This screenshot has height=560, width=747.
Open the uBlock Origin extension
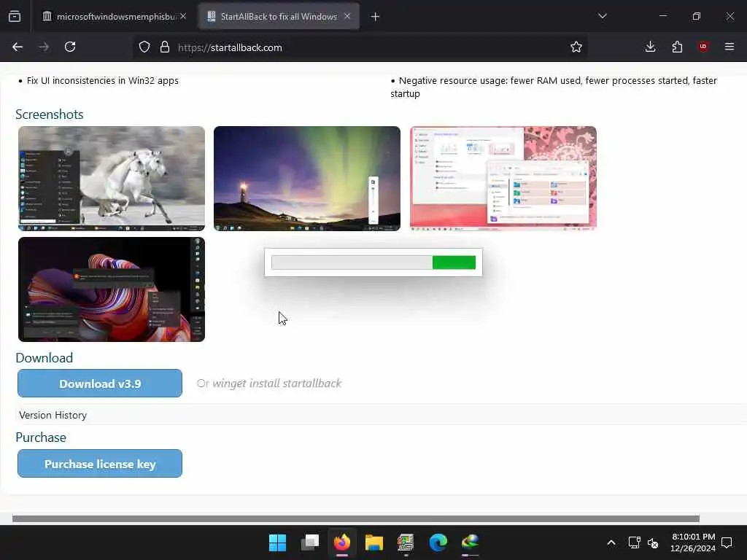tap(703, 47)
